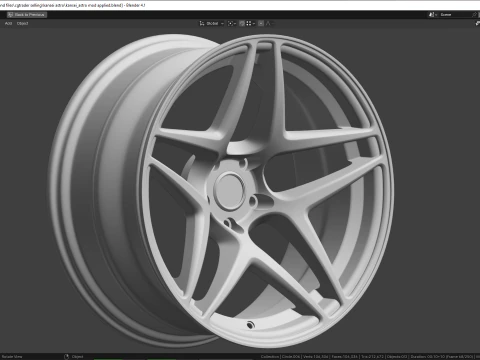Toggle proportional editing button
Screen dimensions: 480x360
coord(261,23)
